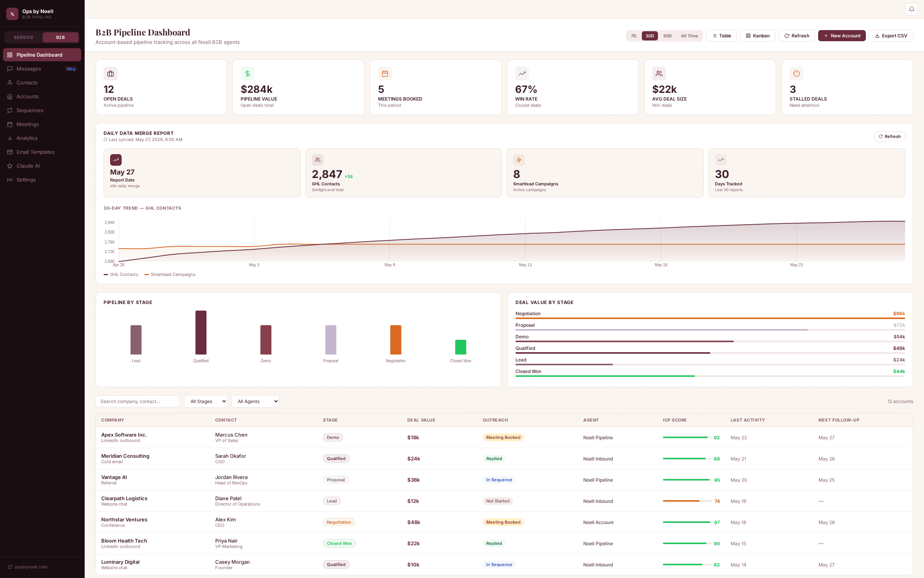The width and height of the screenshot is (924, 578).
Task: Open Email Templates
Action: pyautogui.click(x=42, y=152)
